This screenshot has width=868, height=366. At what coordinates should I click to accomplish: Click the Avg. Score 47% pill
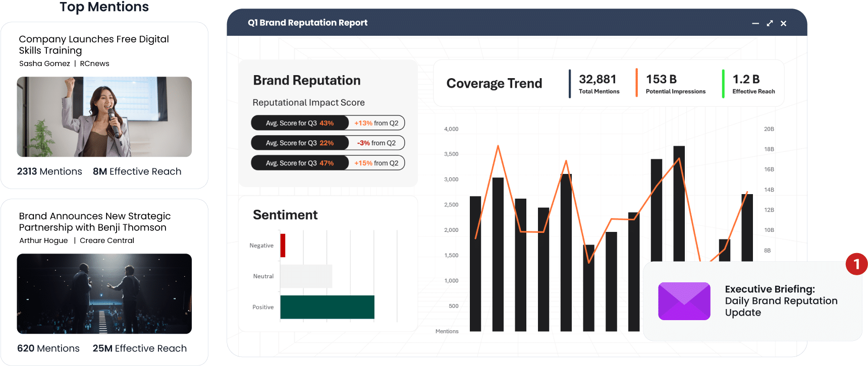coord(300,163)
